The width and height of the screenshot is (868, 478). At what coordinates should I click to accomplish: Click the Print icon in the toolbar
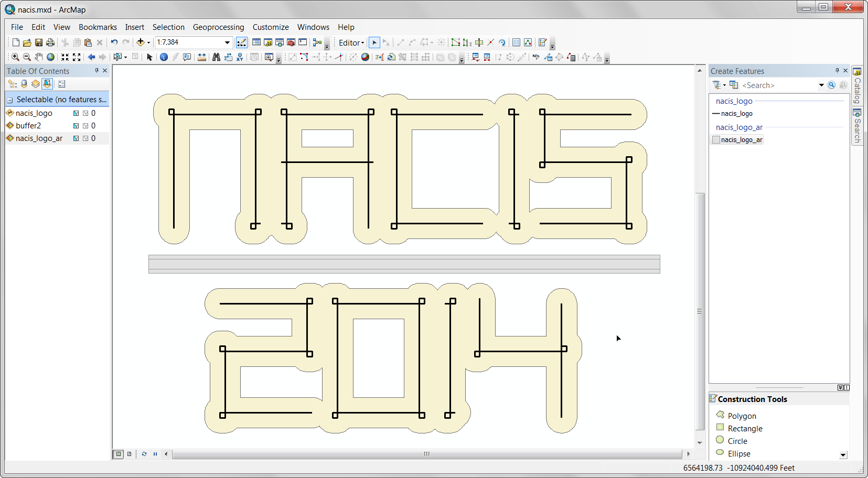point(50,42)
